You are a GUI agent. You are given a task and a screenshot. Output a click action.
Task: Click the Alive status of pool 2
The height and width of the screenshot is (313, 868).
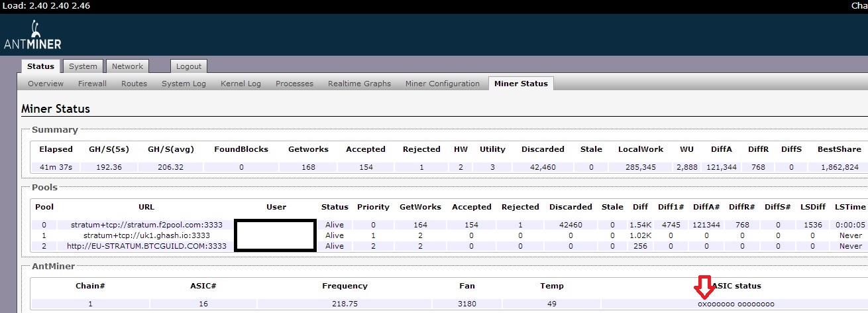(335, 246)
